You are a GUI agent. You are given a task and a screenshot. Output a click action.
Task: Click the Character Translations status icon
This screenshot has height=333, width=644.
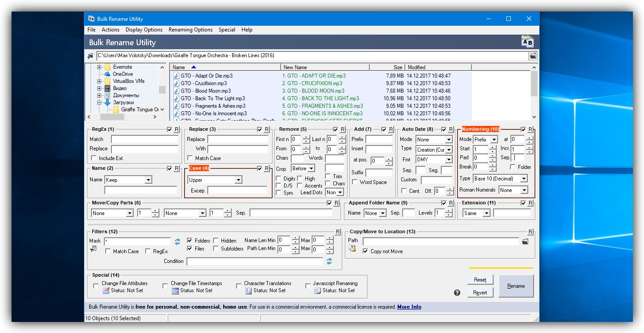[x=249, y=291]
